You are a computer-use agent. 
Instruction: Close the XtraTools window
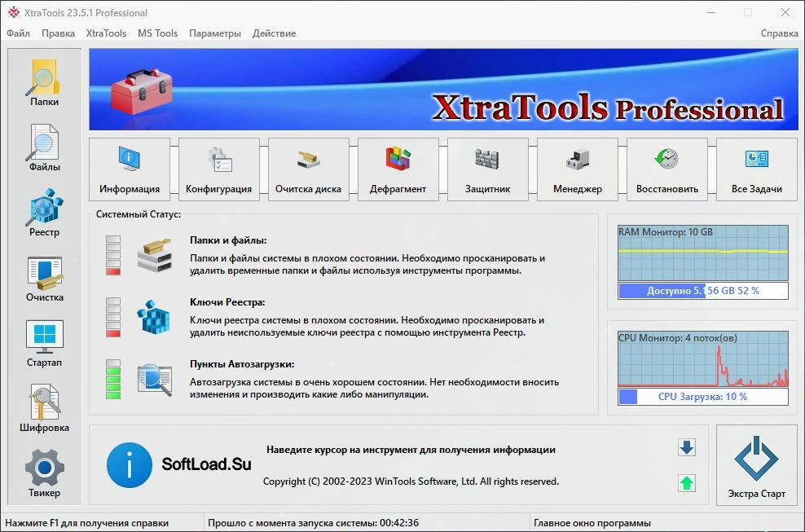pyautogui.click(x=785, y=12)
